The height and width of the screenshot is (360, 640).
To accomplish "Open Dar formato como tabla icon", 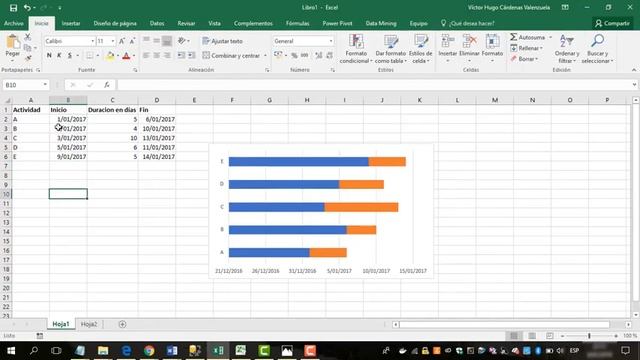I will pyautogui.click(x=391, y=42).
